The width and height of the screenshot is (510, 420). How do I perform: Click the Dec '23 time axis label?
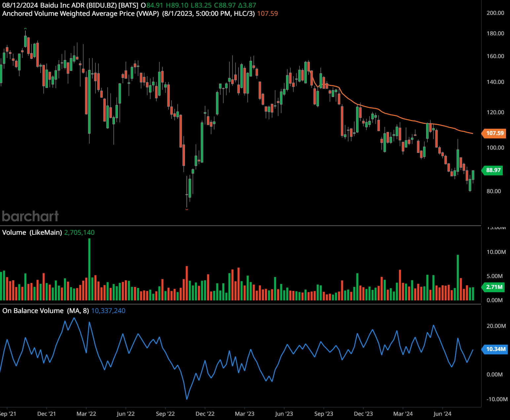click(363, 414)
